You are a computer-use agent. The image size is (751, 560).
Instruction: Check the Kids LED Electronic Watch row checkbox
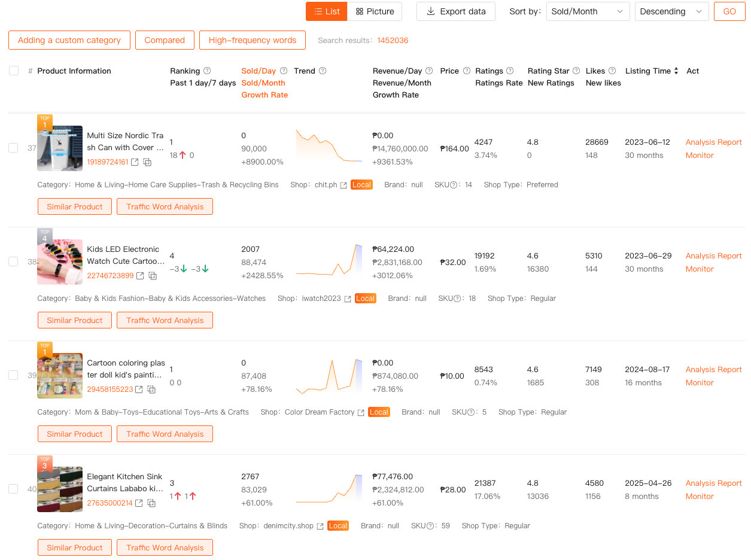[x=13, y=261]
